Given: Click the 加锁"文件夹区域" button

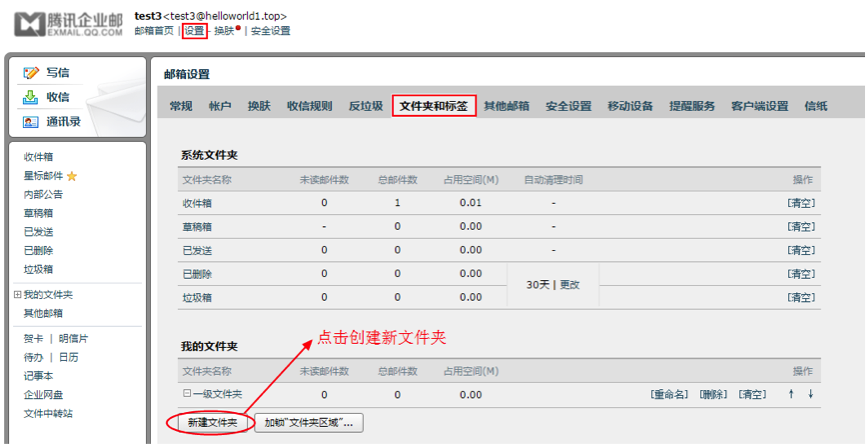Looking at the screenshot, I should tap(308, 423).
